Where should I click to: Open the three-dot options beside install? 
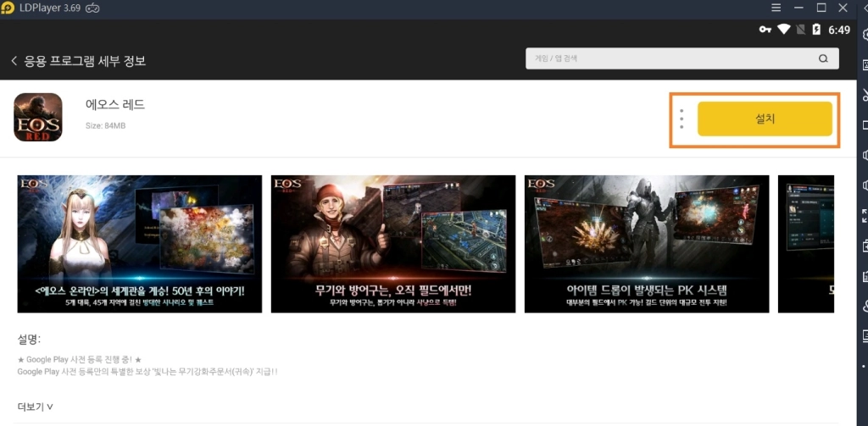coord(682,119)
